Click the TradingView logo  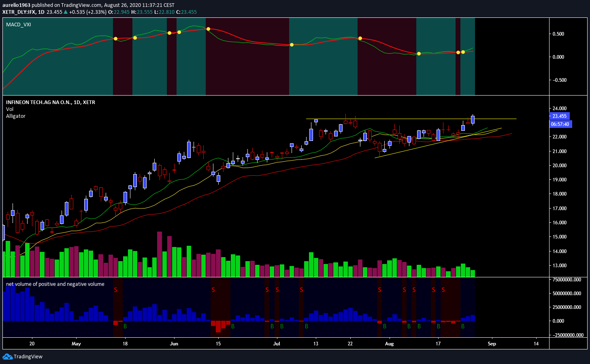point(22,357)
